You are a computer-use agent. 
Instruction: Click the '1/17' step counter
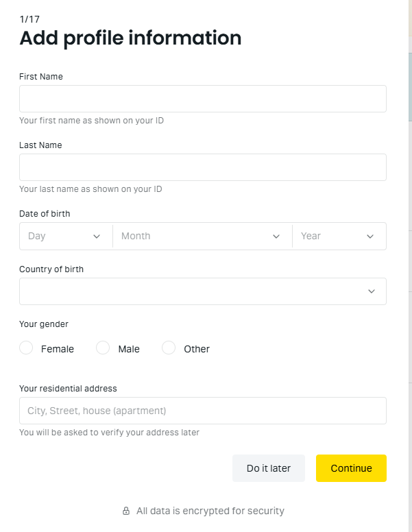29,19
